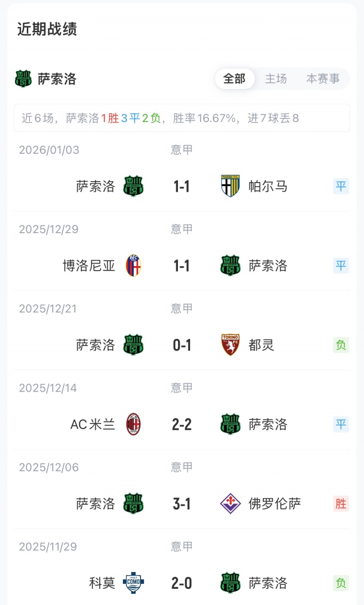Tap the AC Milan club crest
The height and width of the screenshot is (605, 364).
click(x=133, y=424)
